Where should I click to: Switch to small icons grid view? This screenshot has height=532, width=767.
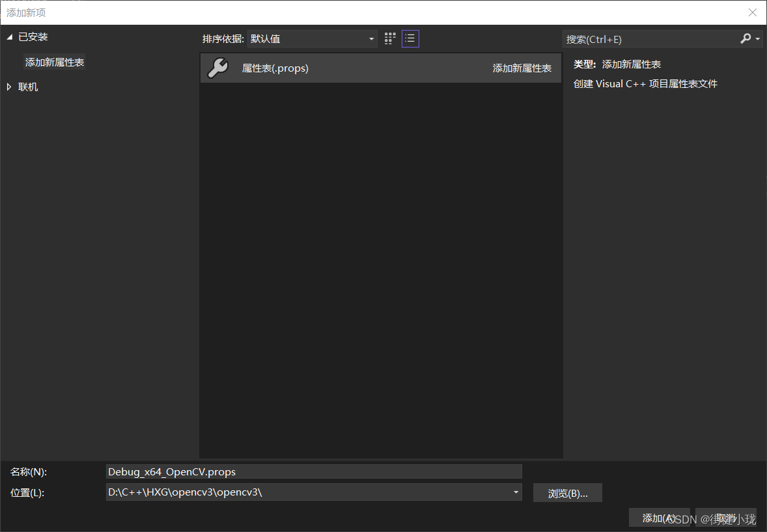pos(390,38)
